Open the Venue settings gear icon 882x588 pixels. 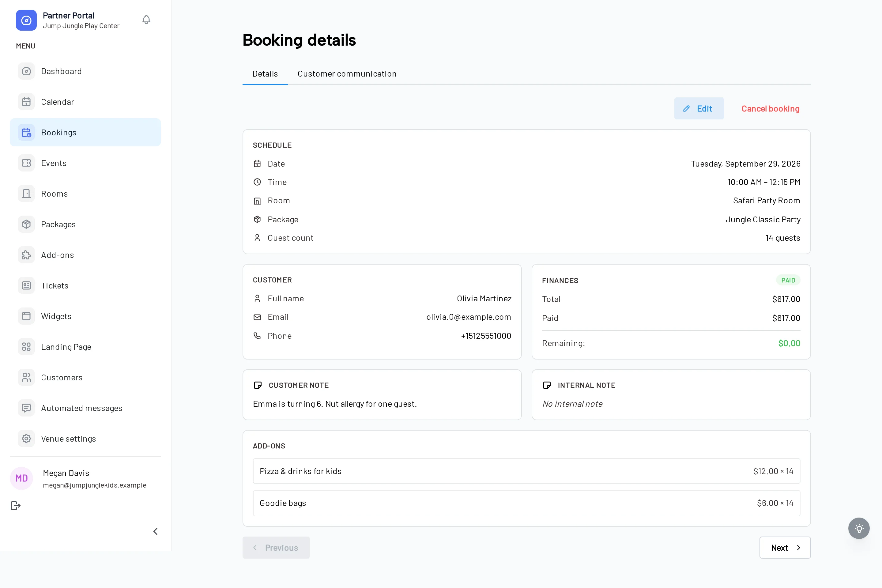click(26, 439)
